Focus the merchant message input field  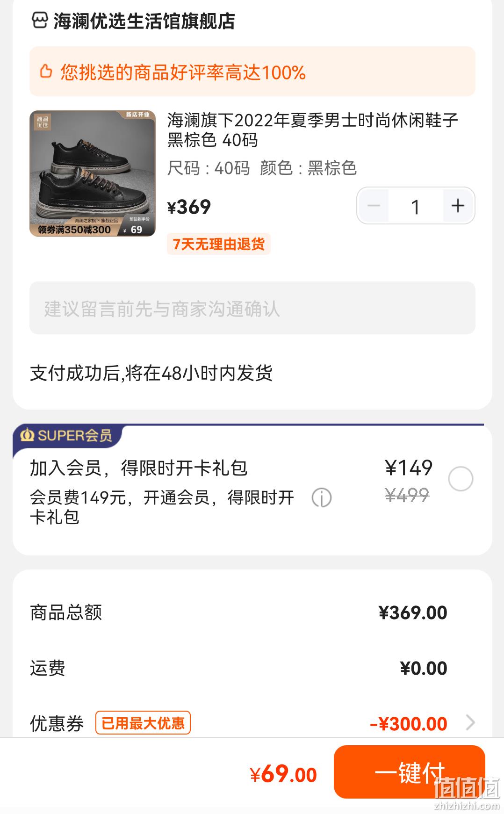pos(252,308)
